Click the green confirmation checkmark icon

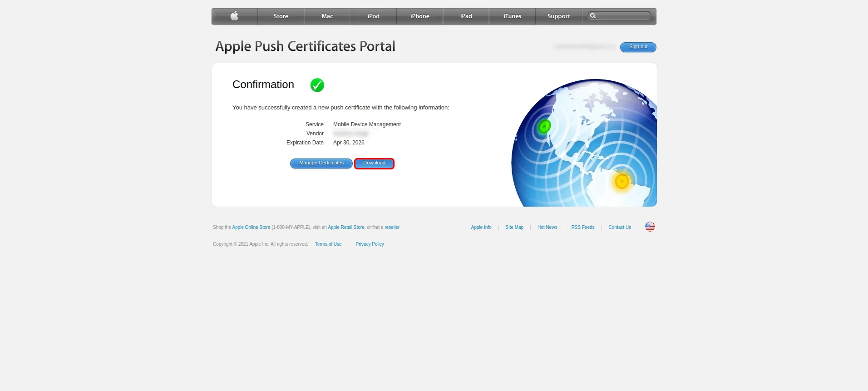[x=317, y=85]
